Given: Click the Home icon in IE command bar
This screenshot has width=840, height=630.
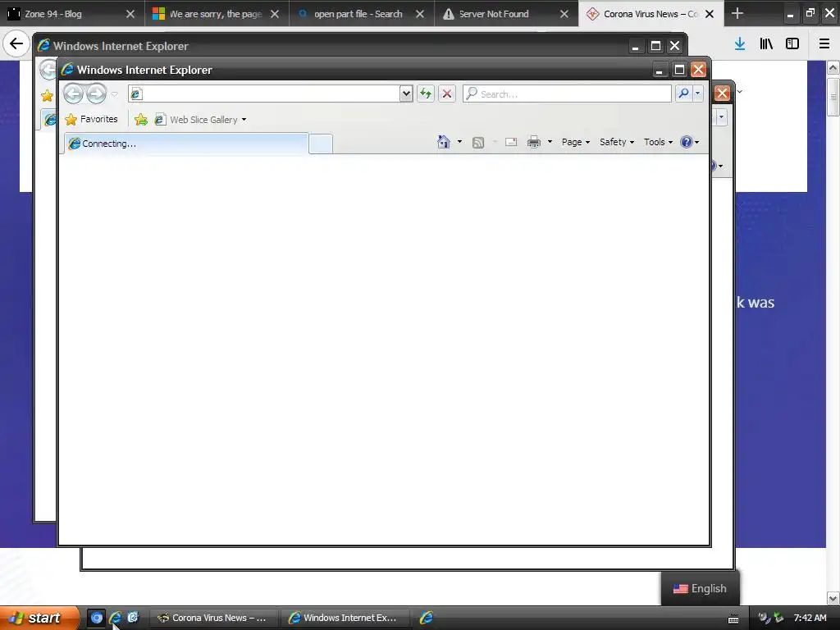Looking at the screenshot, I should (444, 142).
